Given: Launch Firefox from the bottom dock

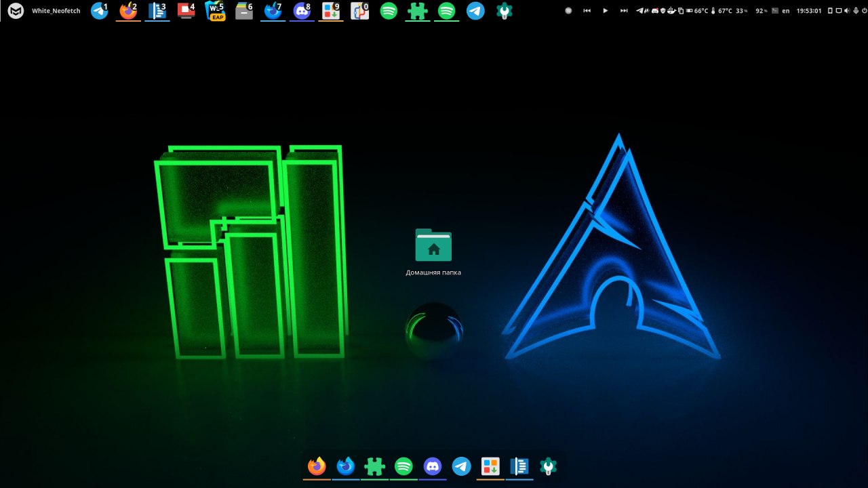Looking at the screenshot, I should click(317, 466).
